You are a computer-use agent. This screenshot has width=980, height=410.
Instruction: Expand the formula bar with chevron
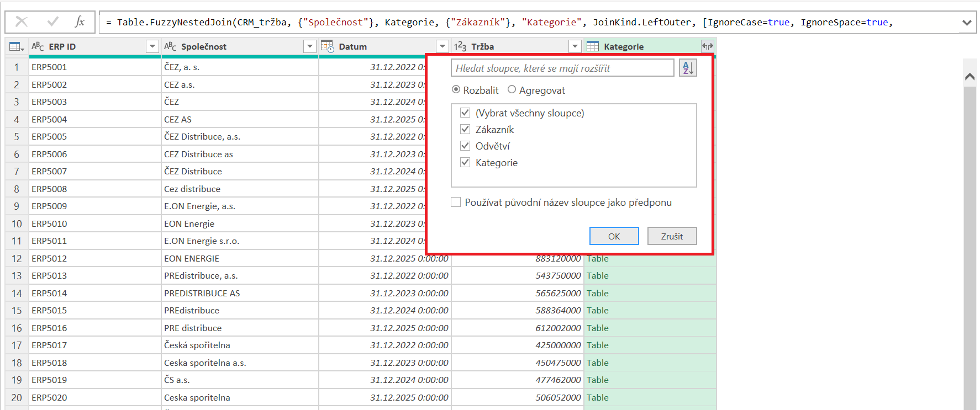[966, 23]
